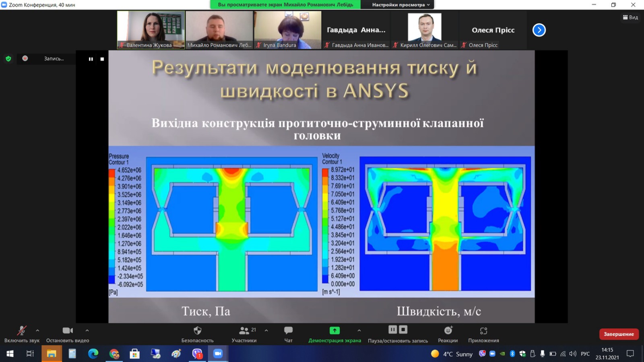The height and width of the screenshot is (362, 644).
Task: Click Viber icon in system tray
Action: tap(482, 354)
